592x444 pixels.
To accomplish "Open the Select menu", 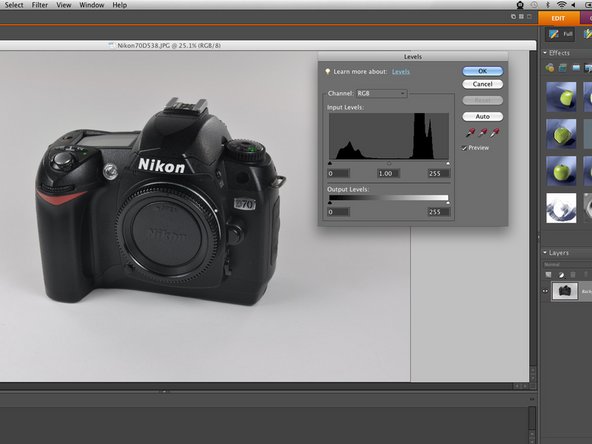I will 14,5.
